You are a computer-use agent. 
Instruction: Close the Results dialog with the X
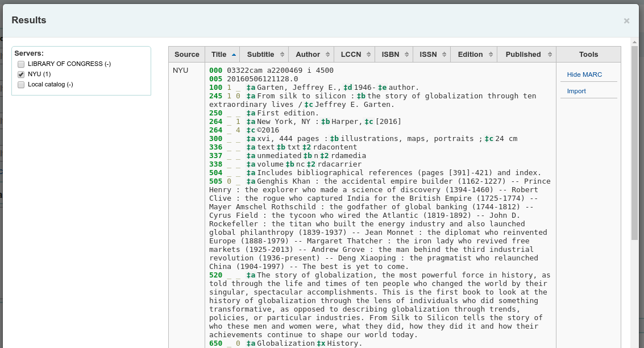tap(626, 21)
